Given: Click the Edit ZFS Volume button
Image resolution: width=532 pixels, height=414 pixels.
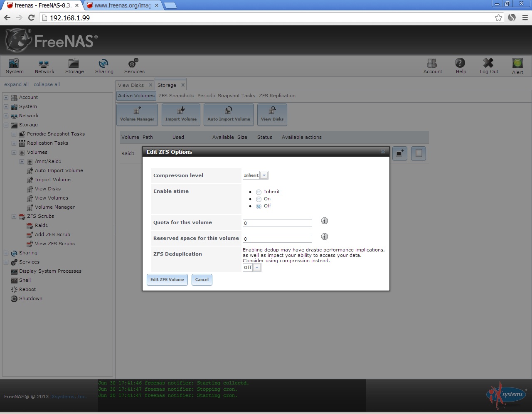Looking at the screenshot, I should point(167,279).
